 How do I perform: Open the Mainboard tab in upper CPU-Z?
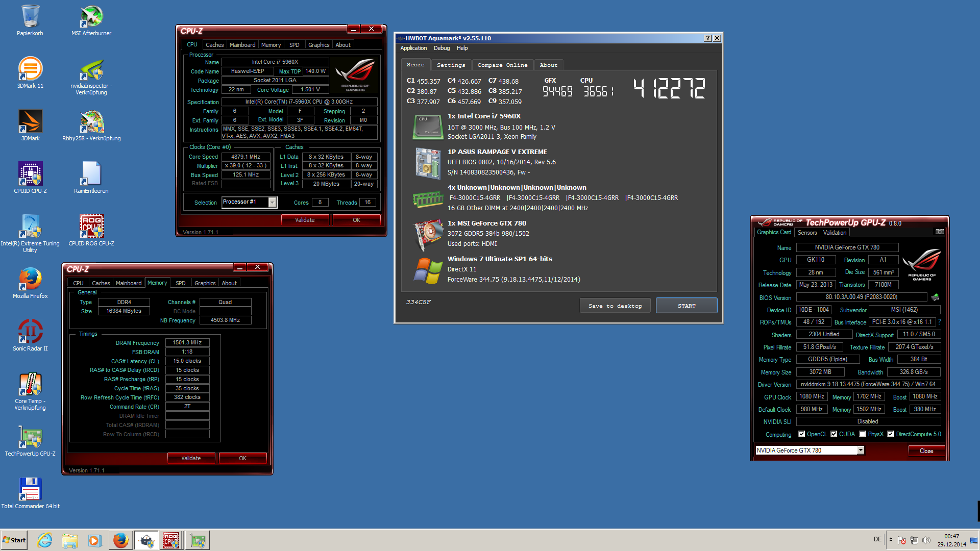(x=242, y=45)
